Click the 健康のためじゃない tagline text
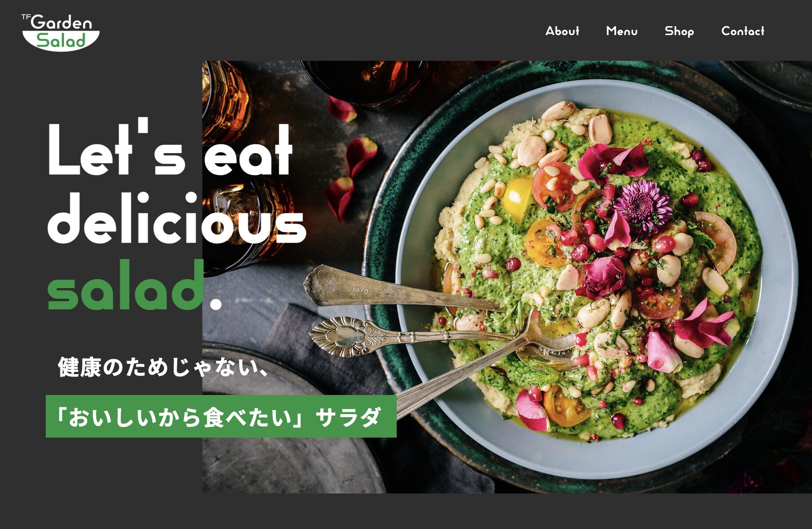Viewport: 812px width, 529px height. (x=163, y=367)
